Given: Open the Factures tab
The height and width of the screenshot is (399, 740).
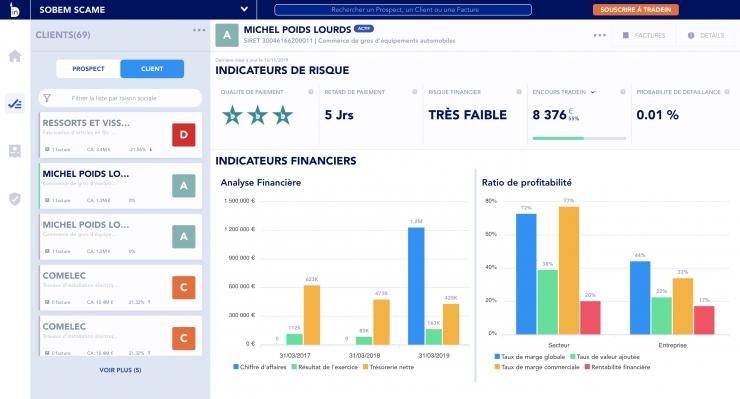Looking at the screenshot, I should coord(644,35).
